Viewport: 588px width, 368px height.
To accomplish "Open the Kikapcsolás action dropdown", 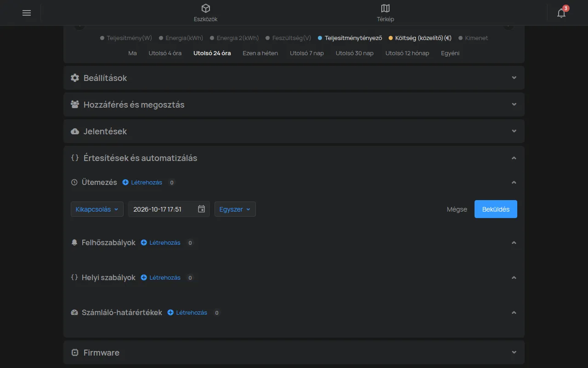I will click(x=97, y=209).
